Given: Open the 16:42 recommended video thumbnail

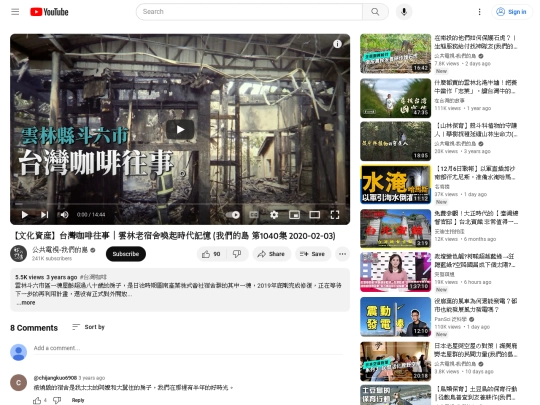Looking at the screenshot, I should point(395,54).
